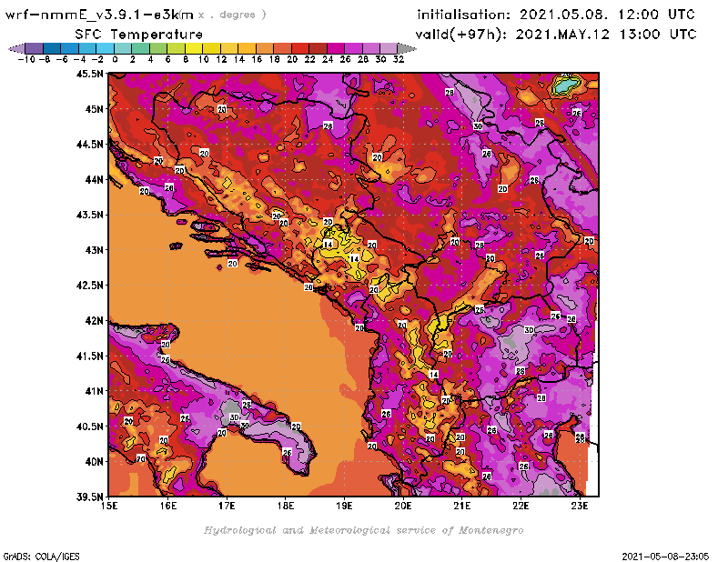Click the legend tick label 18
The image size is (728, 562).
click(x=275, y=59)
